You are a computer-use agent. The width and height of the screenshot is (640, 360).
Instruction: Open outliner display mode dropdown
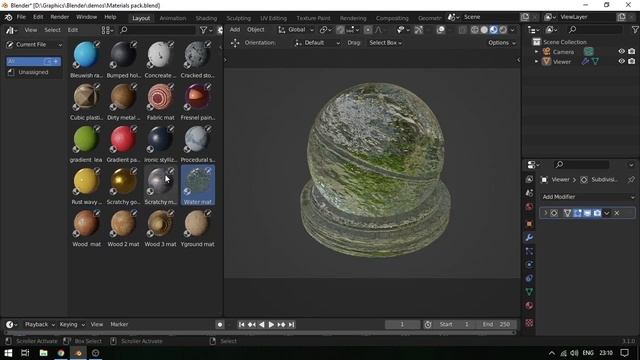tap(551, 30)
